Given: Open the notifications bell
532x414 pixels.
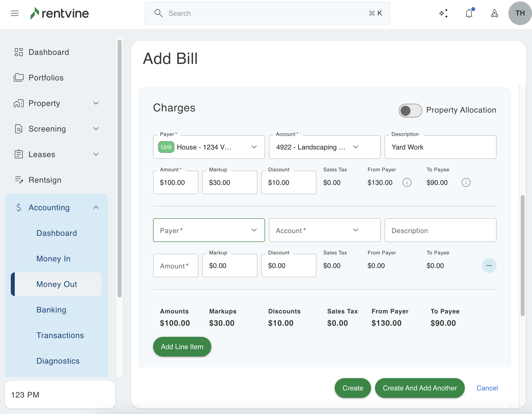Looking at the screenshot, I should pyautogui.click(x=469, y=13).
